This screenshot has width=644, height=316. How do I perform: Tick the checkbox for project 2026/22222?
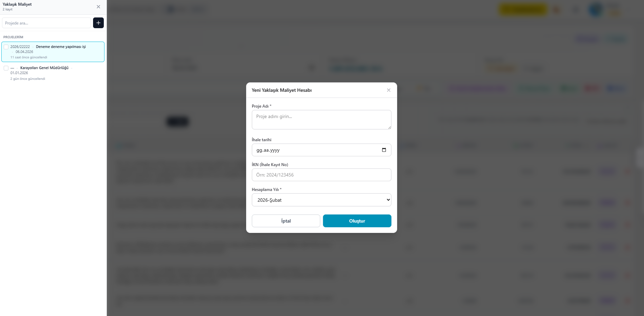coord(6,47)
